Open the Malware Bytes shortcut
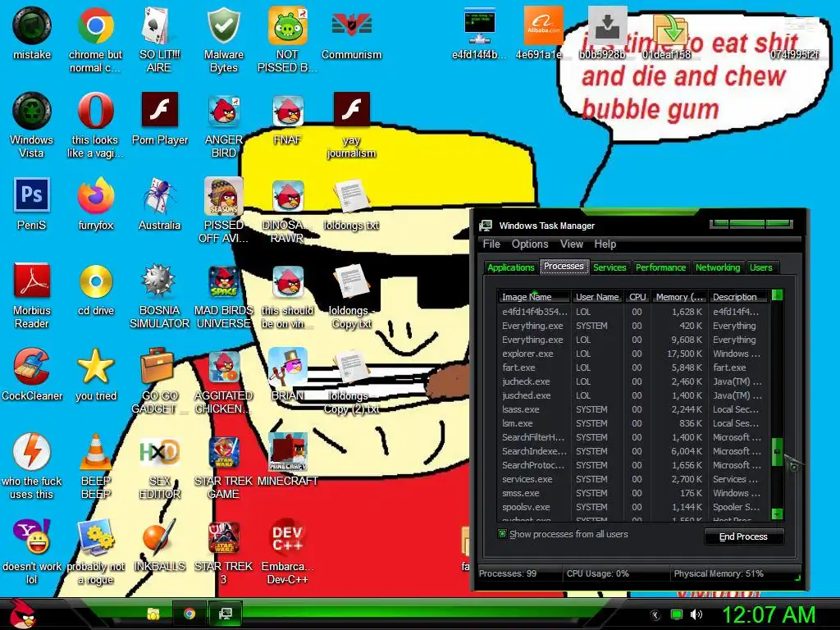 (x=223, y=39)
